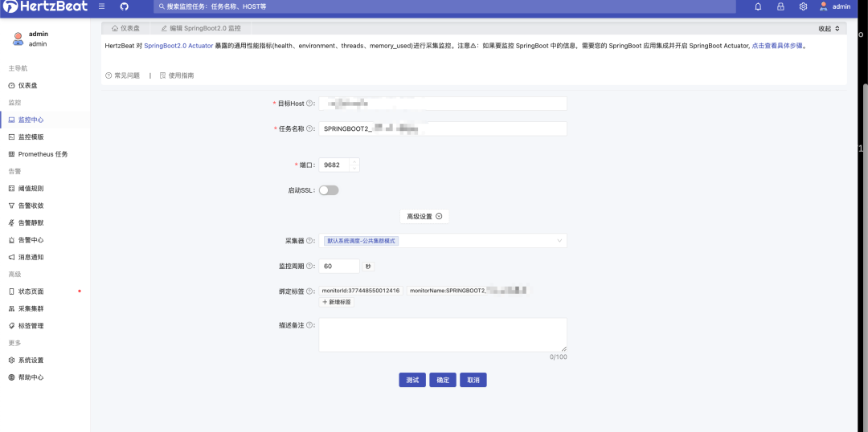Open the settings gear in header
Screen dimensions: 868x432
(x=803, y=6)
